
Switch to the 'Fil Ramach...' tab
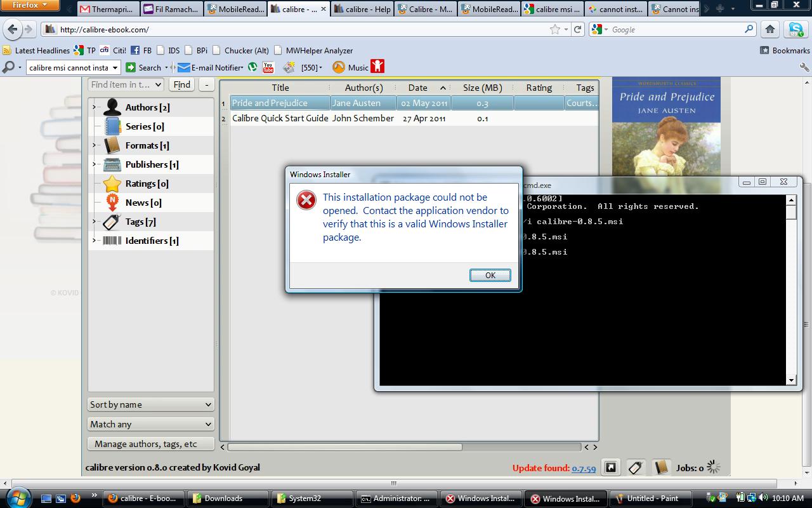pos(171,9)
